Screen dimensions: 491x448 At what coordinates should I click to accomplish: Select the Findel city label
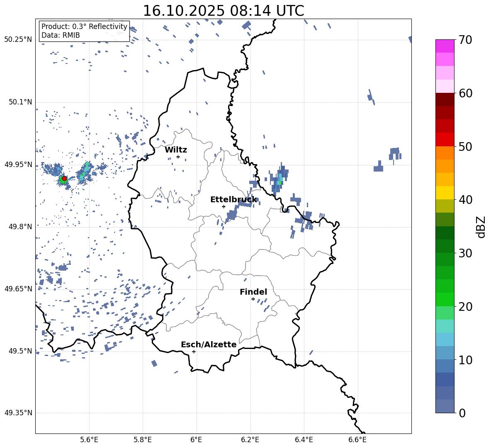pos(253,292)
